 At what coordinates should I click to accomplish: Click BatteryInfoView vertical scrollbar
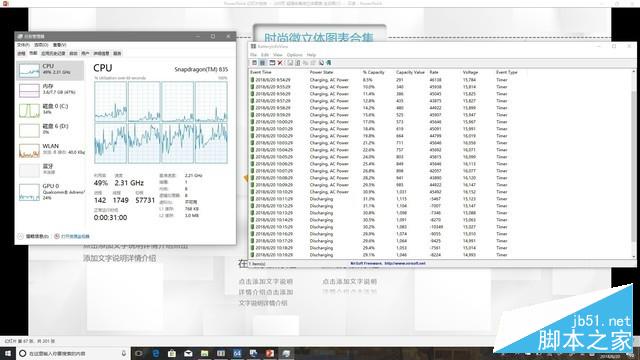tap(634, 163)
